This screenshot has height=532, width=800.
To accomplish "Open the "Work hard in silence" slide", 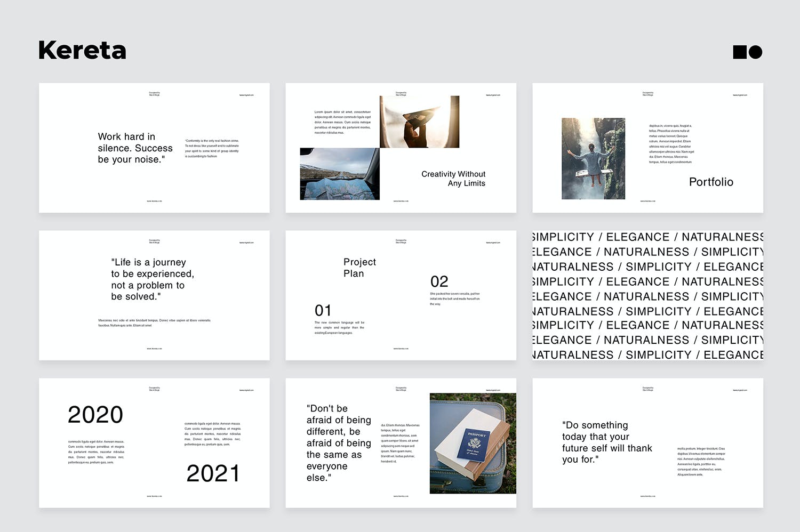I will (x=154, y=148).
